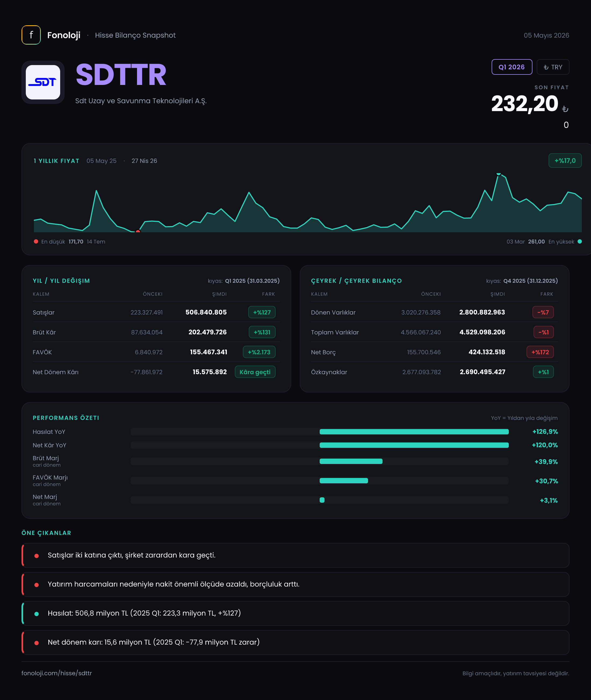This screenshot has width=591, height=700.
Task: Click the highlight about 'Yatırım harcamaları' card
Action: [295, 584]
